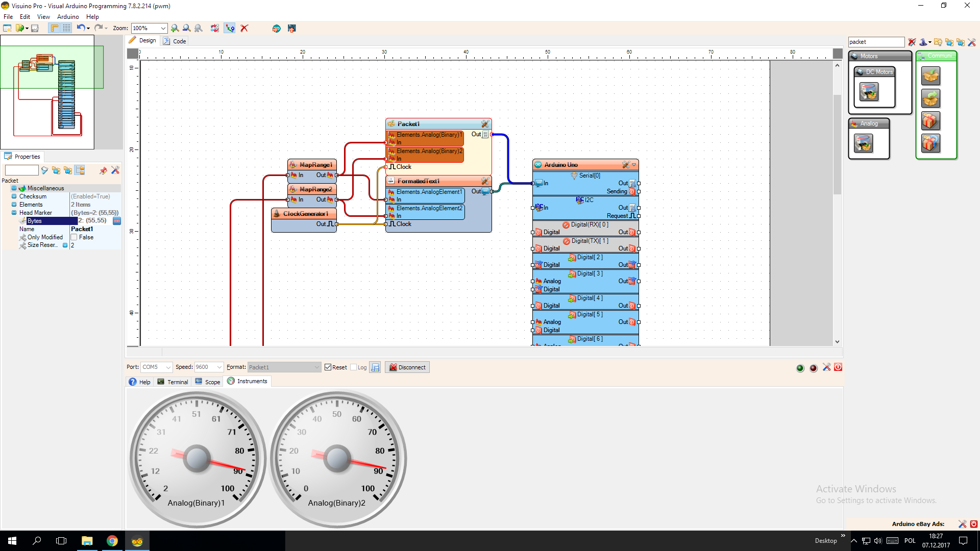Click Expand All icon in Properties panel

click(x=56, y=170)
